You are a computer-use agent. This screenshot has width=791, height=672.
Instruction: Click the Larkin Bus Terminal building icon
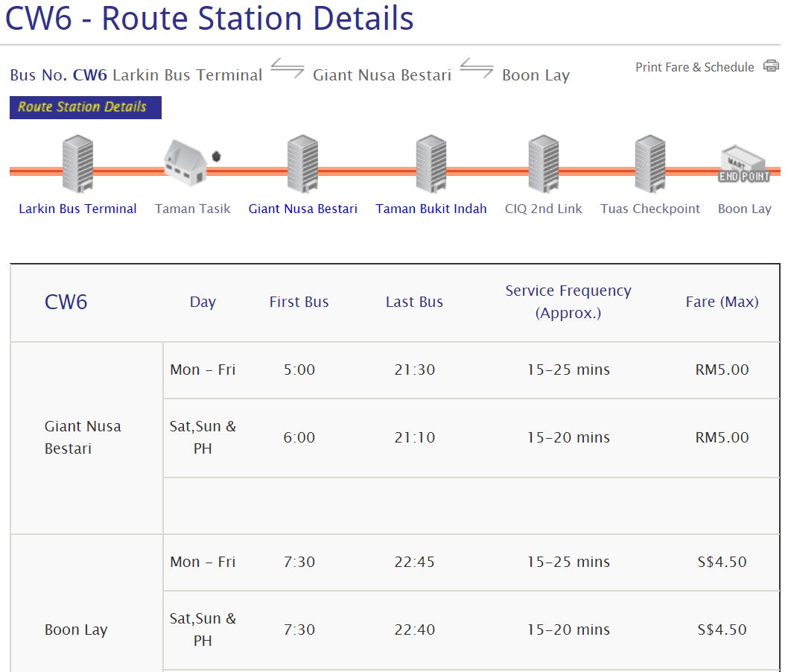click(x=78, y=164)
